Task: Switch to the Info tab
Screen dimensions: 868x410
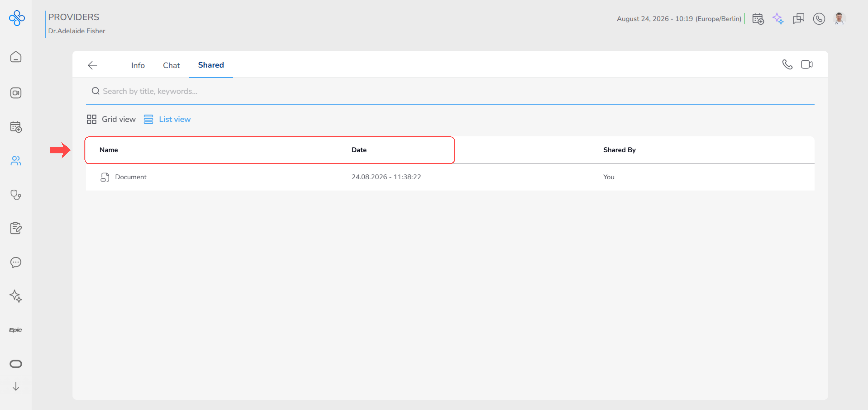Action: (138, 65)
